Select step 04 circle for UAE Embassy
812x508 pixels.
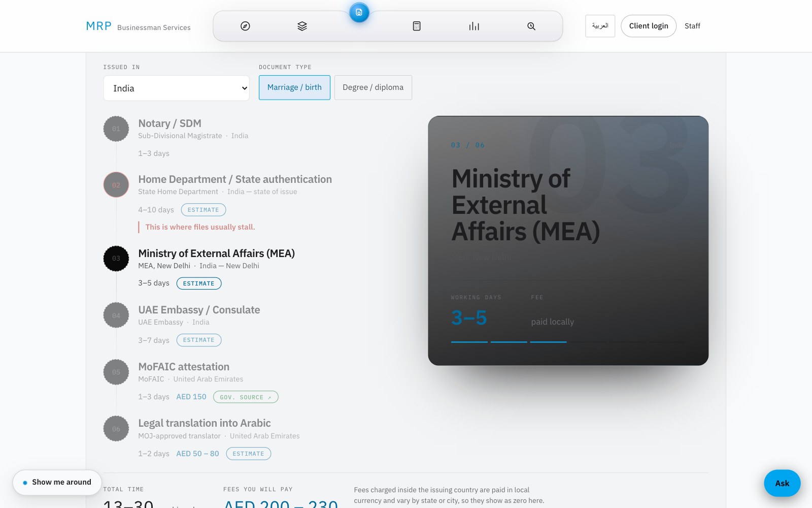(116, 315)
